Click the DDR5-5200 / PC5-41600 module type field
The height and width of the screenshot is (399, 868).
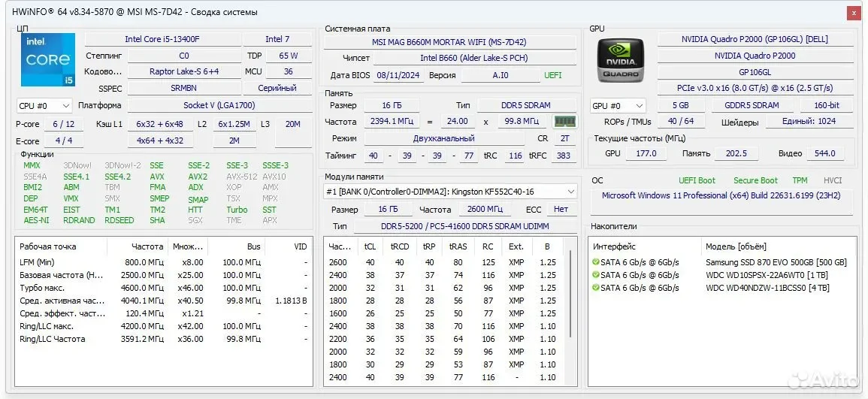coord(464,226)
